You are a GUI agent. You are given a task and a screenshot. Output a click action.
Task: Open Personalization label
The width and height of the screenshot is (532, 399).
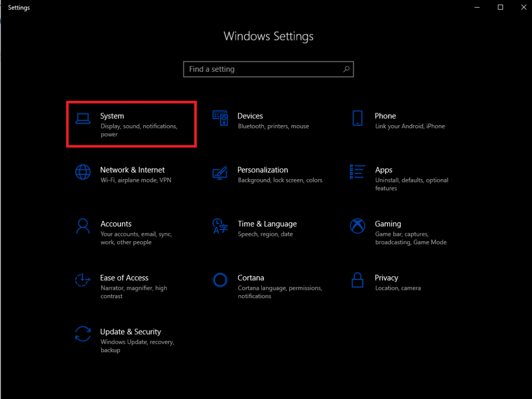click(x=262, y=170)
